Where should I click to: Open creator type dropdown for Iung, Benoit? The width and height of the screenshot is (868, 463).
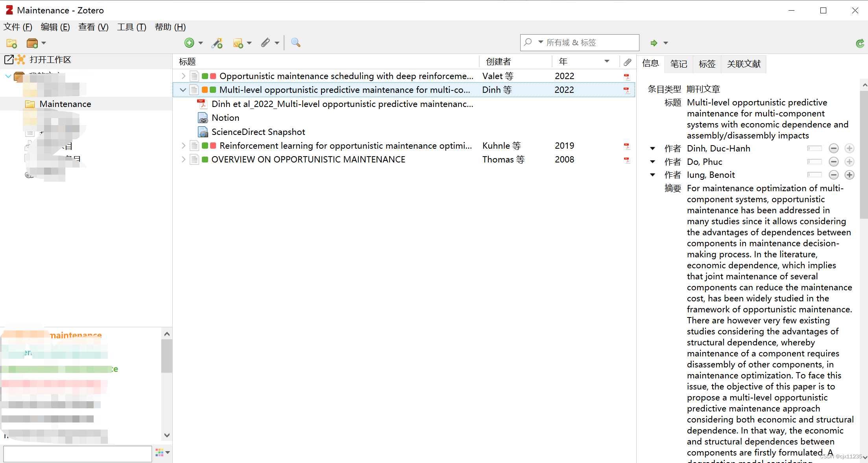tap(653, 175)
